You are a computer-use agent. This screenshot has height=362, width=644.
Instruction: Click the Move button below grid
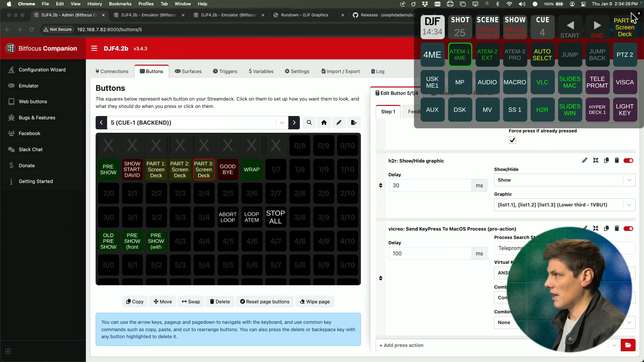[163, 301]
